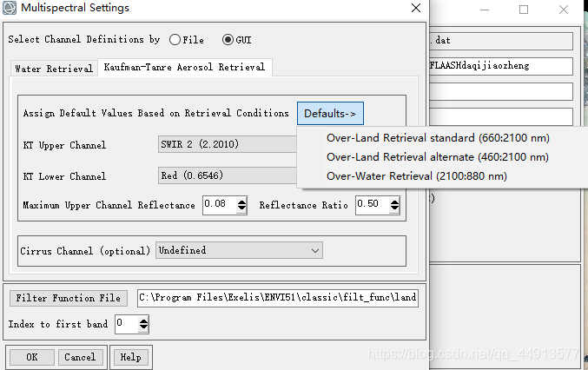Click the Defaults-> button

click(x=330, y=113)
